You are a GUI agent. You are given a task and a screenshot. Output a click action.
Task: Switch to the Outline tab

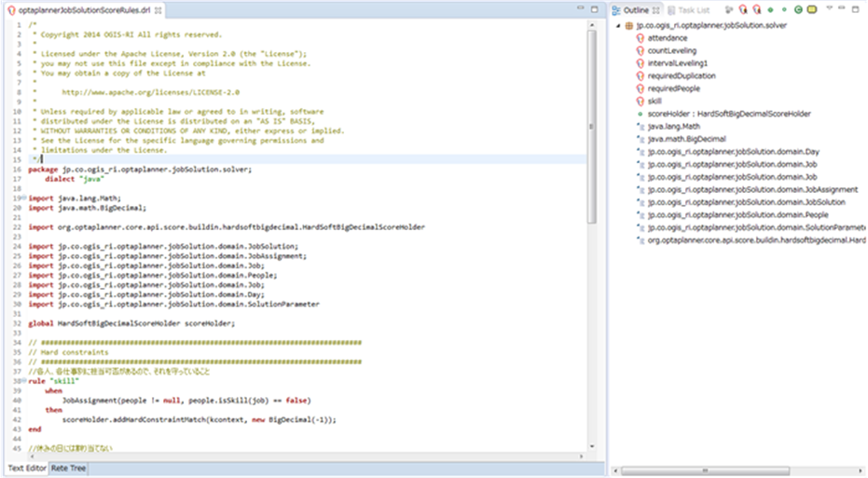pos(636,10)
